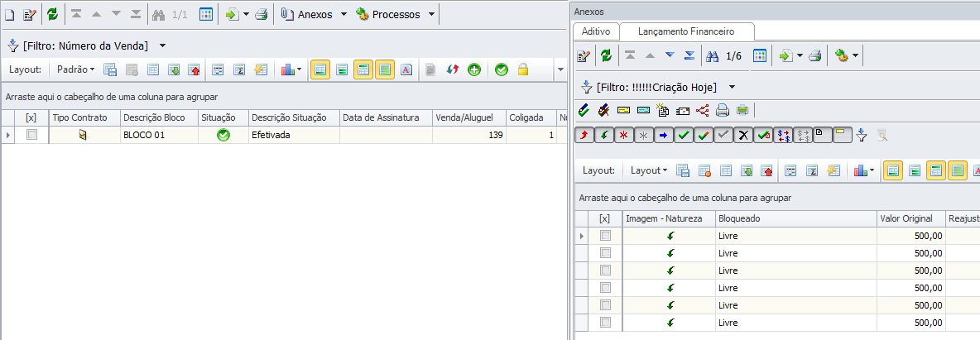Tick the fourth Livre row checkbox

click(x=606, y=288)
